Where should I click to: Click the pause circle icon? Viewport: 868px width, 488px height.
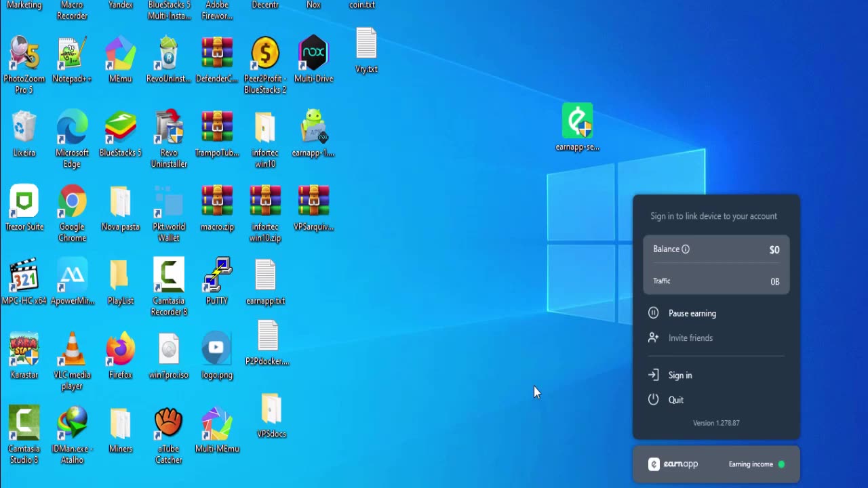pyautogui.click(x=653, y=312)
